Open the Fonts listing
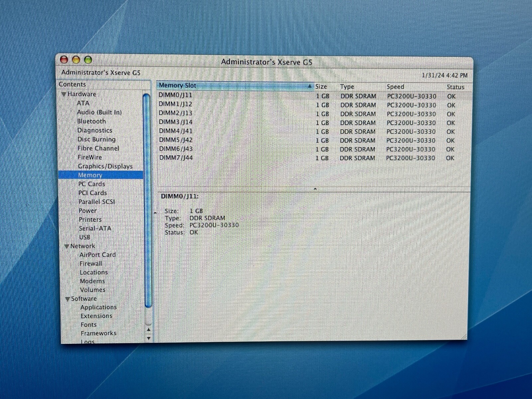The width and height of the screenshot is (532, 399). pyautogui.click(x=88, y=325)
